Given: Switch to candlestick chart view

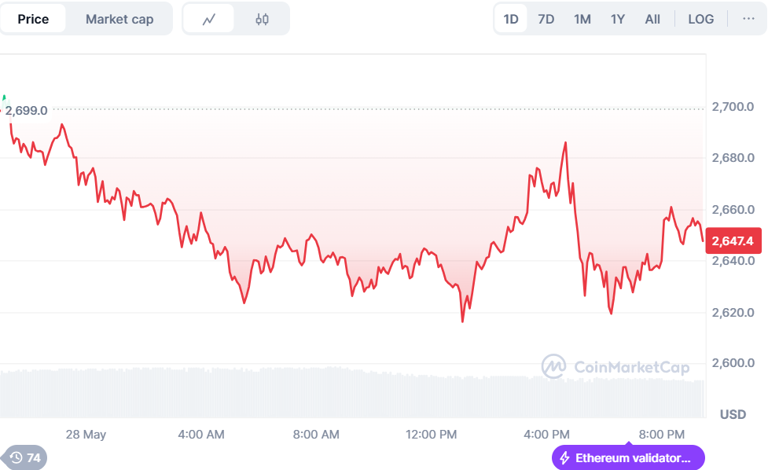Looking at the screenshot, I should (262, 19).
